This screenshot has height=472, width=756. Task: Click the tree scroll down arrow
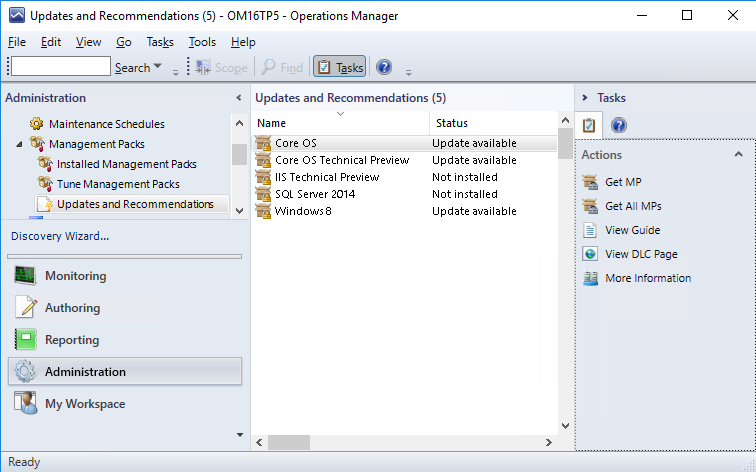coord(239,211)
